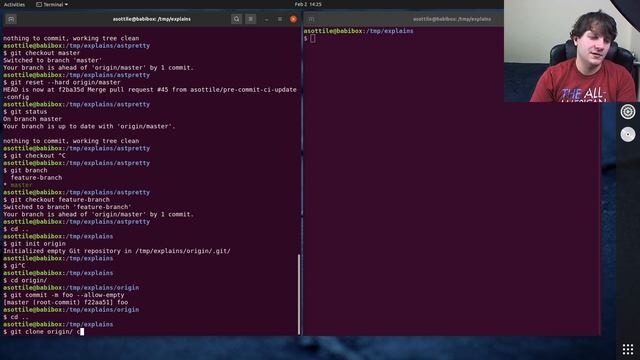Screen dimensions: 640x360
Task: Click "Your branch is up to date" output
Action: tap(89, 127)
